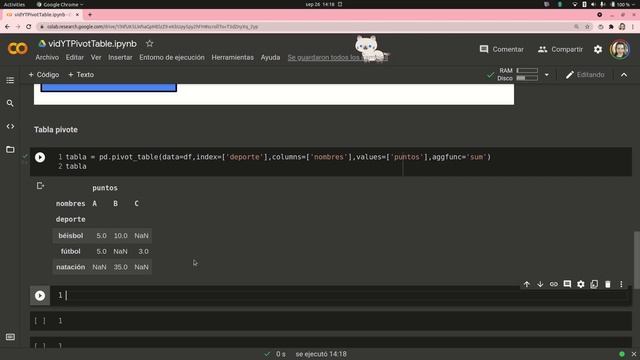Click the 10.0 value in béisbol row

coord(120,236)
